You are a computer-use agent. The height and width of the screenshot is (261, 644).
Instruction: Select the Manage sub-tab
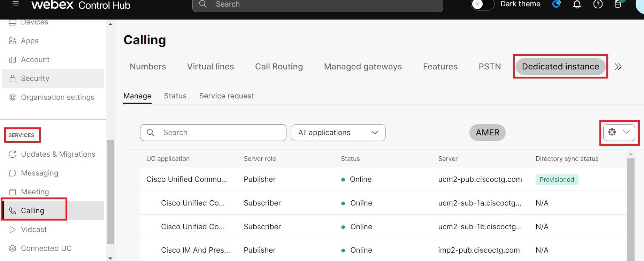point(137,96)
